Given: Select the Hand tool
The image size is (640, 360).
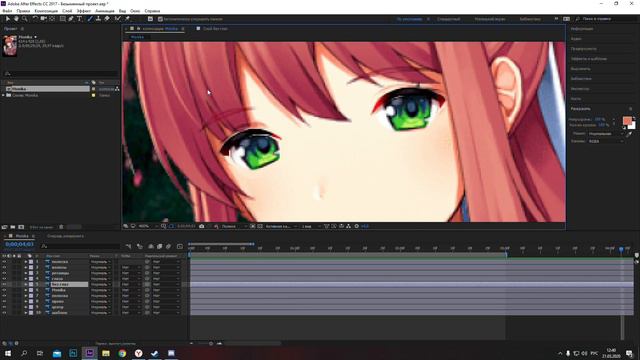Looking at the screenshot, I should click(x=16, y=19).
